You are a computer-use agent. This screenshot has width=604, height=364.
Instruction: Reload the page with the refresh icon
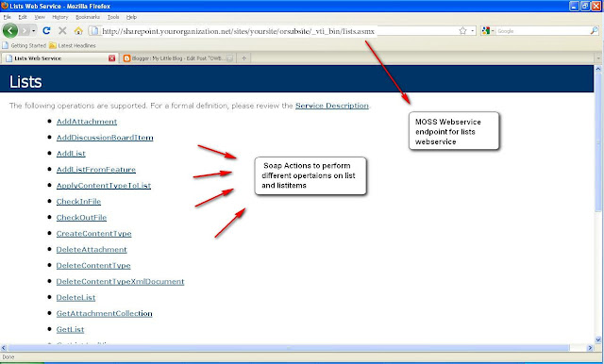coord(46,31)
